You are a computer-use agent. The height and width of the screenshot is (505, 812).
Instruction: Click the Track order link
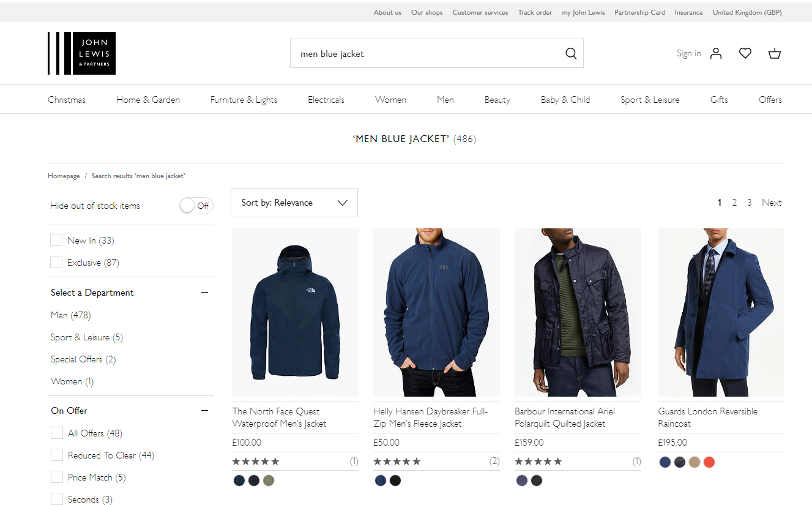(x=534, y=12)
